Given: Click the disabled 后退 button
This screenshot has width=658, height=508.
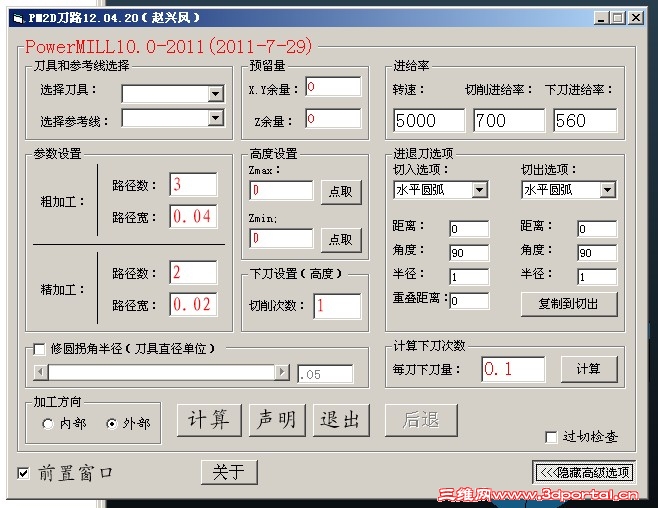Looking at the screenshot, I should pyautogui.click(x=421, y=420).
